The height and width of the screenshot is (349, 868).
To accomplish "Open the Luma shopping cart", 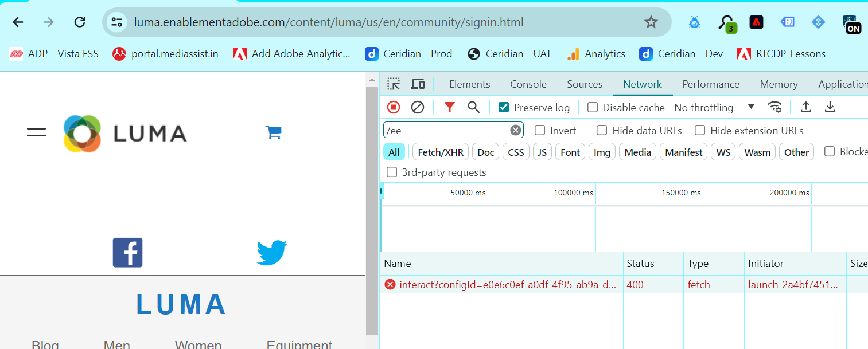I will 274,132.
